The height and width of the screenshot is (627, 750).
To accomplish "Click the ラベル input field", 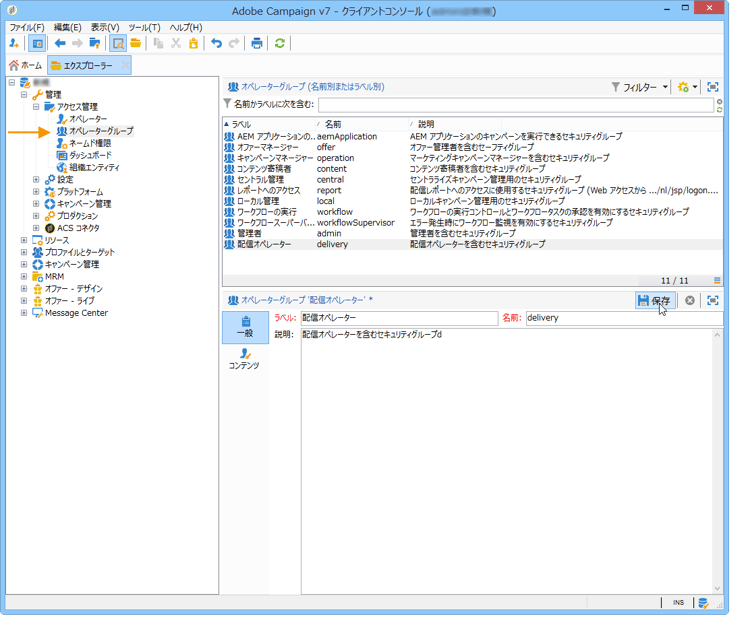I will [399, 318].
